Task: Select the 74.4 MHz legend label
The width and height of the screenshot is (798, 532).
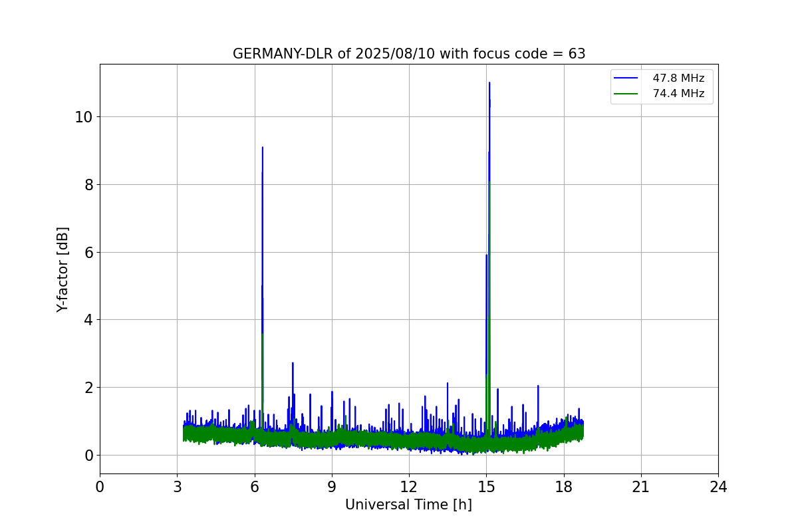Action: tap(678, 94)
